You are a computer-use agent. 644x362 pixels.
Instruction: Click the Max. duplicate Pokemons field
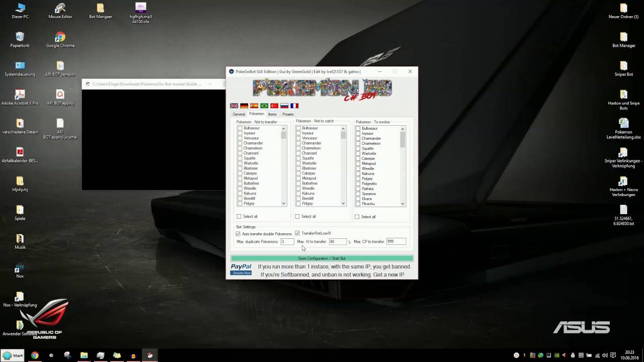coord(287,242)
